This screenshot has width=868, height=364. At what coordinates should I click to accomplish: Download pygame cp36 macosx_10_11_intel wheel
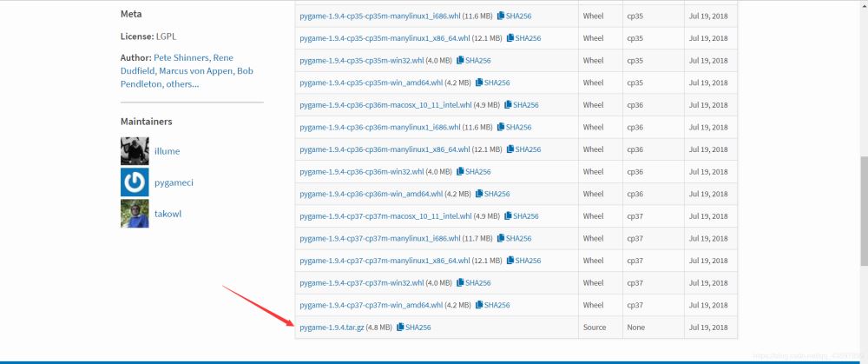(386, 105)
